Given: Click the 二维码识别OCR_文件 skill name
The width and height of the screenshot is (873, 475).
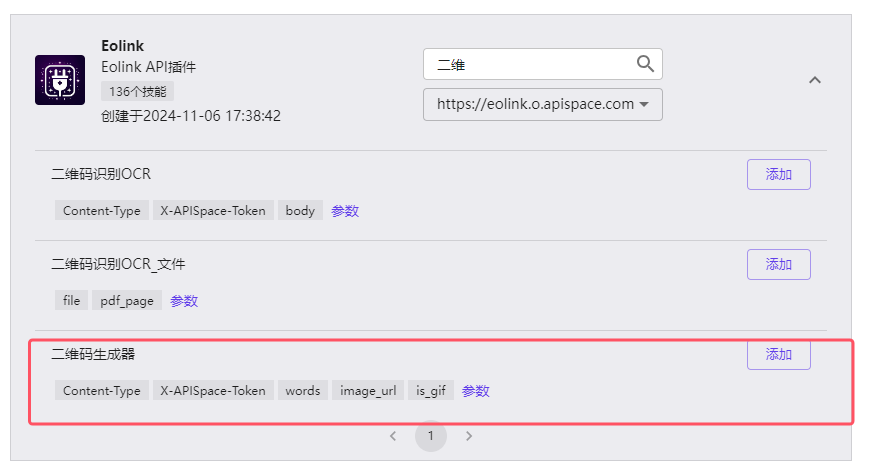Looking at the screenshot, I should pos(119,264).
